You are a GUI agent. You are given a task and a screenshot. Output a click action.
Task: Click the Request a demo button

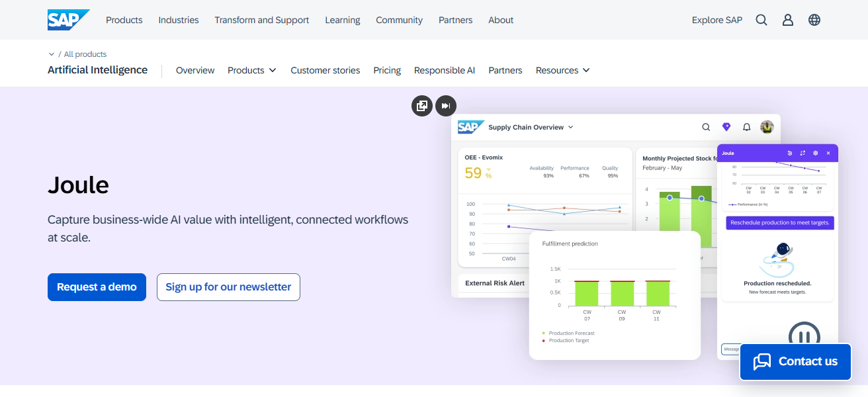[97, 287]
